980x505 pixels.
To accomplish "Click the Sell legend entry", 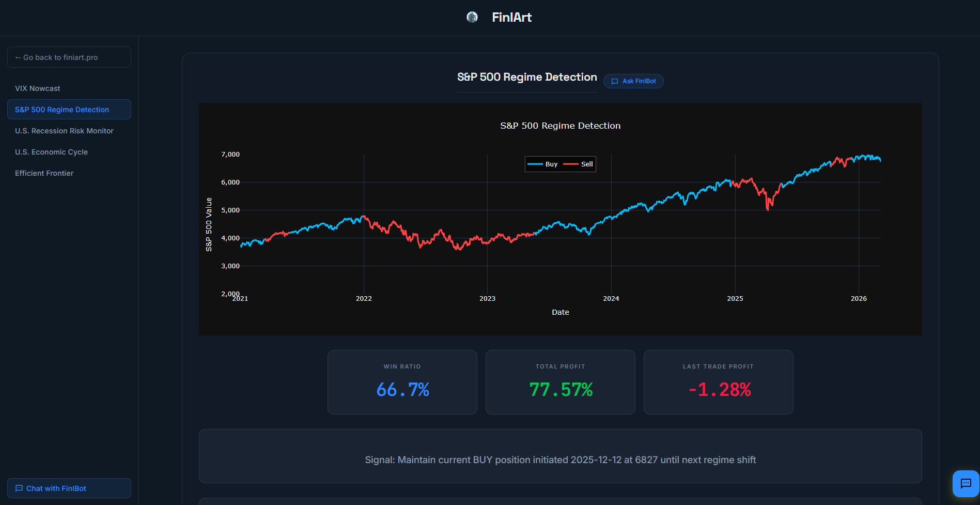I will [x=578, y=164].
